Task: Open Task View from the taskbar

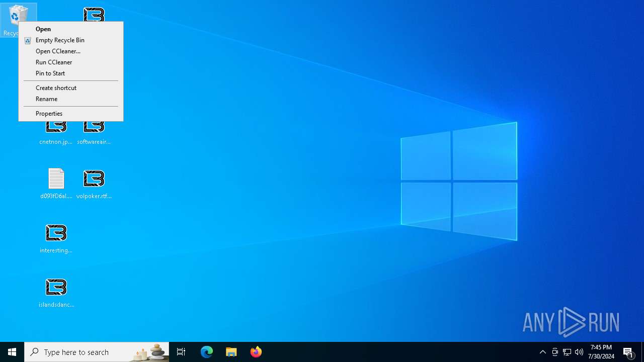Action: (x=181, y=352)
